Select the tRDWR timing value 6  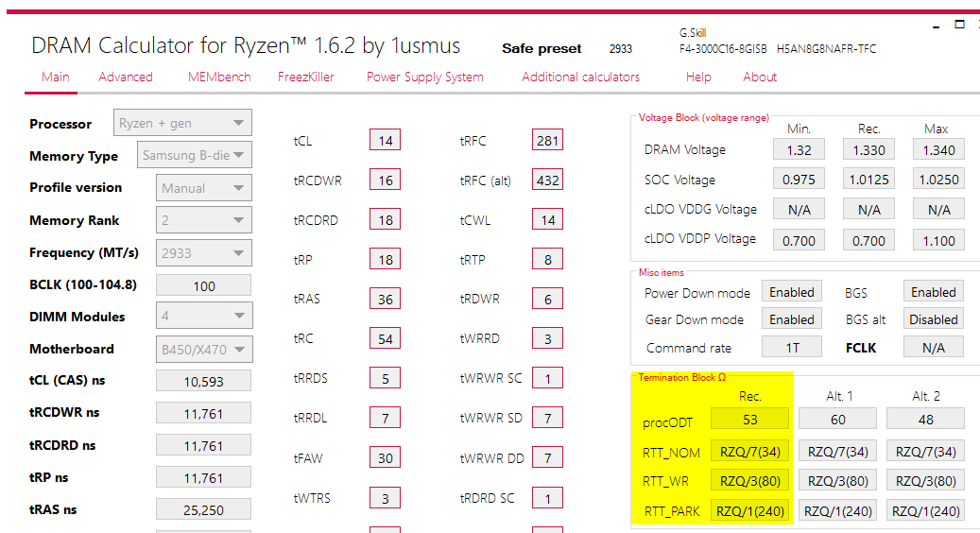tap(547, 300)
